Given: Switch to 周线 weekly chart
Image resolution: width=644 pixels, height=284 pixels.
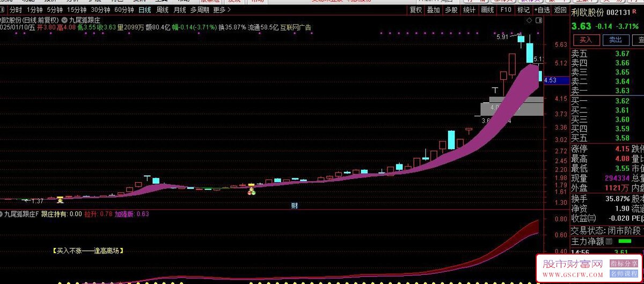Looking at the screenshot, I should [162, 10].
